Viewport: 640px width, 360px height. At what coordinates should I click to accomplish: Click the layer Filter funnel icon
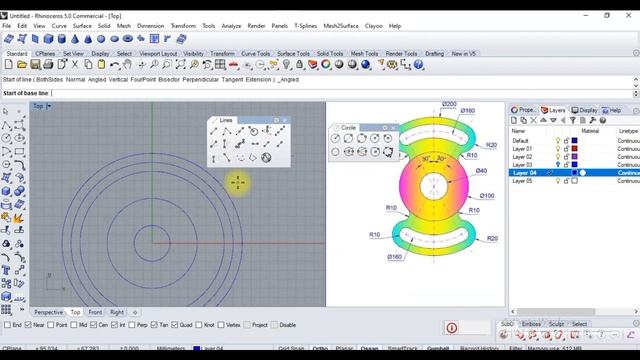tap(573, 120)
